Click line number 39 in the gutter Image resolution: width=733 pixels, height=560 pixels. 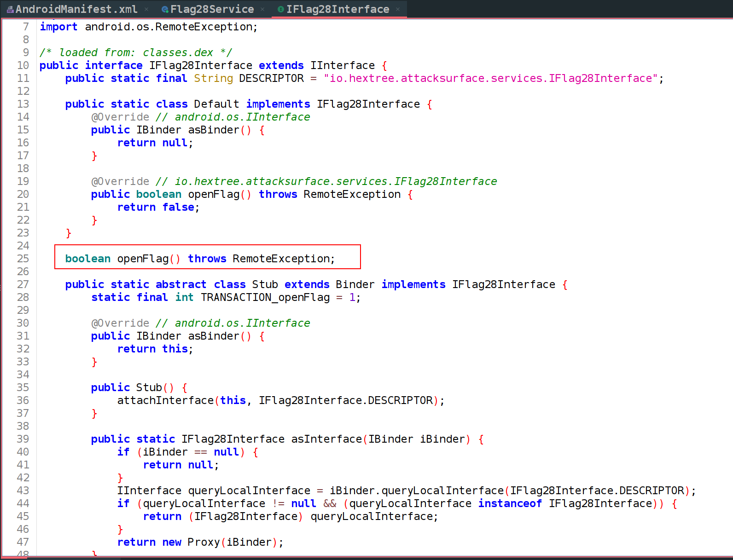point(23,439)
